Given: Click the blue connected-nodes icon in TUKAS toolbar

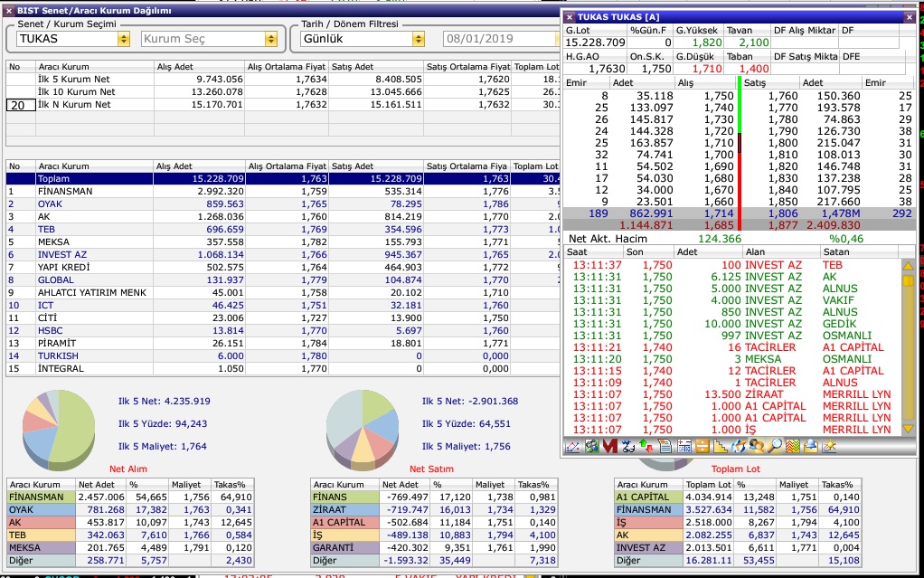Looking at the screenshot, I should 628,447.
